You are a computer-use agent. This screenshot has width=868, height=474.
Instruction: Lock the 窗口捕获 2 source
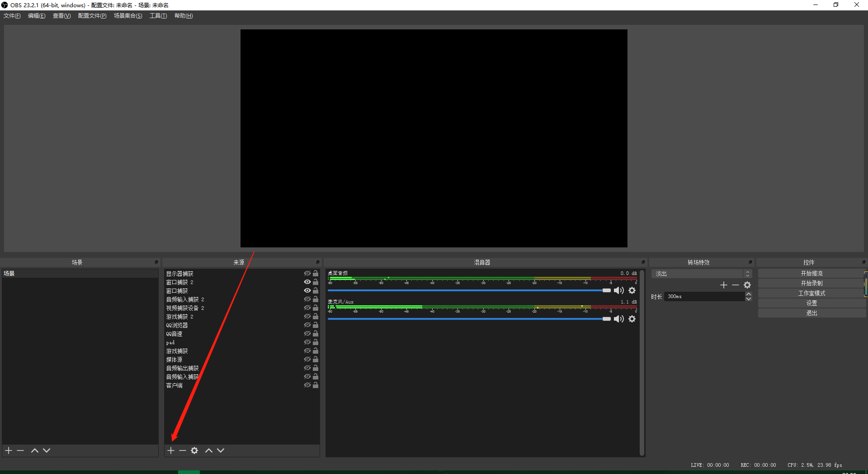tap(316, 282)
